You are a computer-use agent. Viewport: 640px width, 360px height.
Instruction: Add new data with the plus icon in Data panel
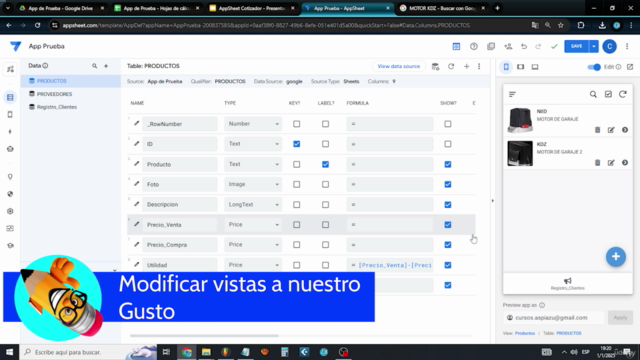tap(106, 66)
